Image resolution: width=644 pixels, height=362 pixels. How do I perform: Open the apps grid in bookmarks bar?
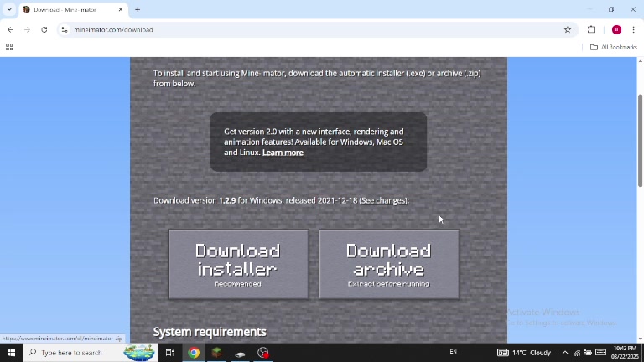coord(9,47)
